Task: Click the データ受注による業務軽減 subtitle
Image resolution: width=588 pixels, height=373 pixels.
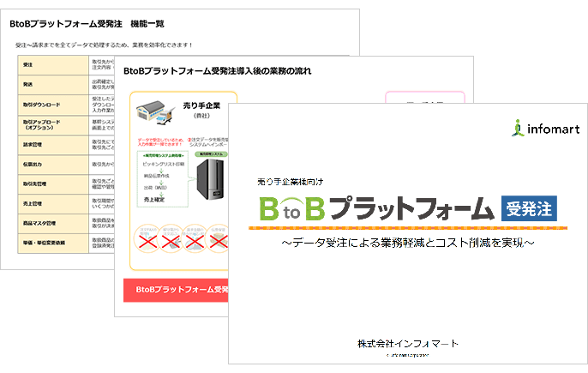Action: (x=408, y=243)
